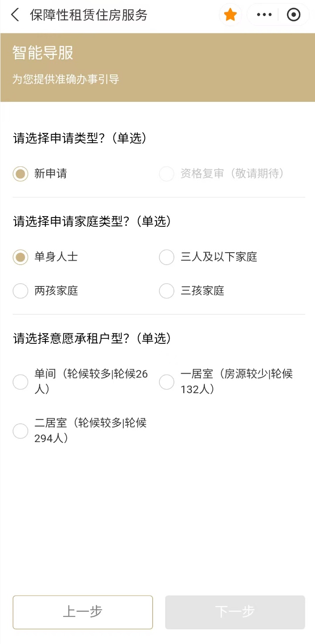Tap the circular close mini-program icon
This screenshot has width=315, height=644.
pyautogui.click(x=294, y=15)
